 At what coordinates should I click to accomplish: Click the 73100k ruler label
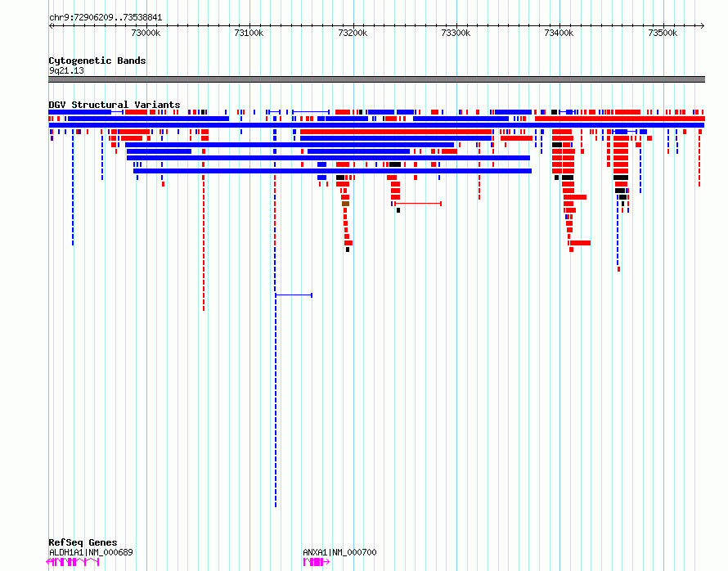(x=249, y=33)
